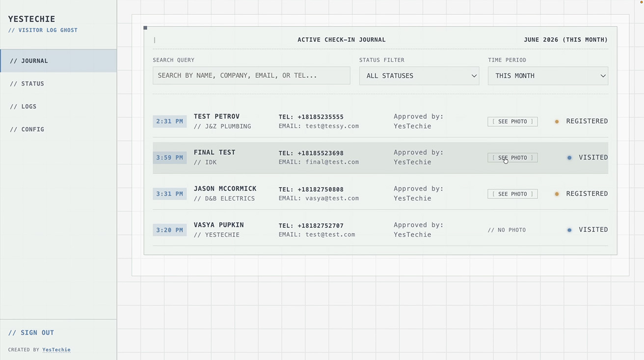Click JUNE 2026 (THIS MONTH) header
644x360 pixels.
point(566,40)
